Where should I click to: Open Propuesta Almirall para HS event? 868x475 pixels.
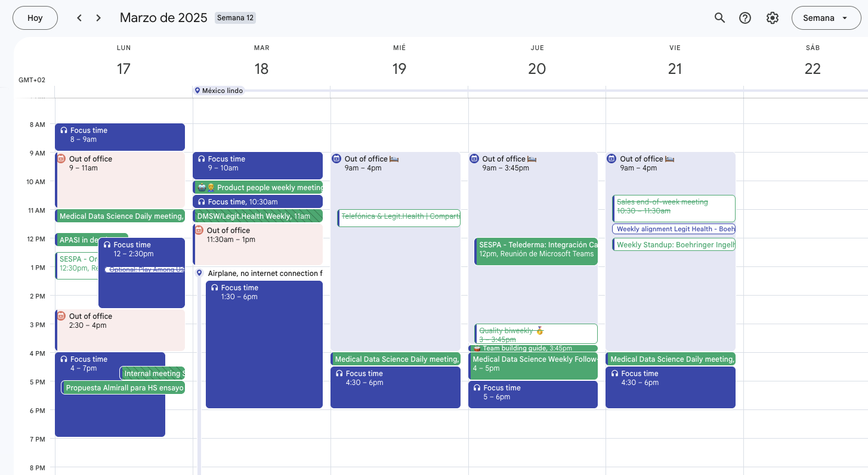[124, 388]
